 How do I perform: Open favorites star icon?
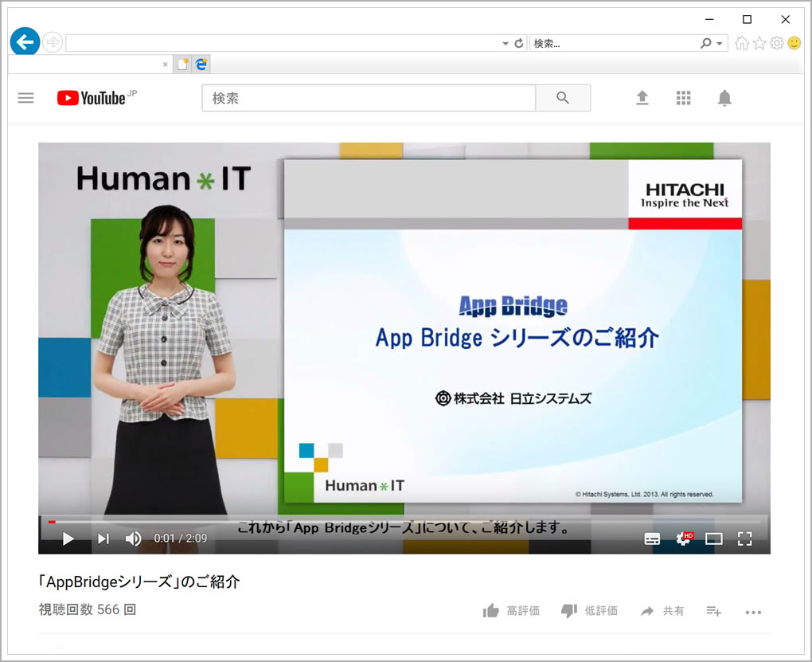point(759,43)
